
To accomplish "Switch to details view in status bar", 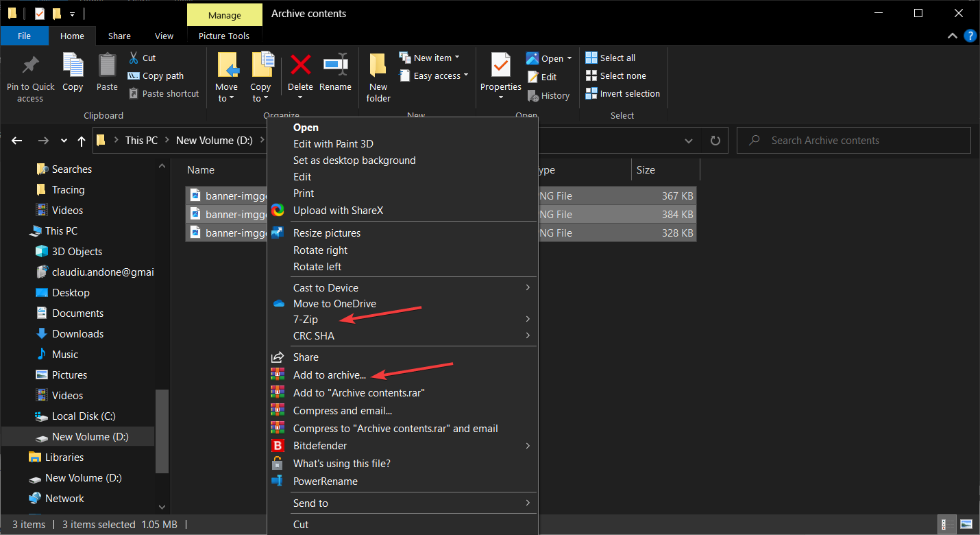I will pyautogui.click(x=947, y=524).
